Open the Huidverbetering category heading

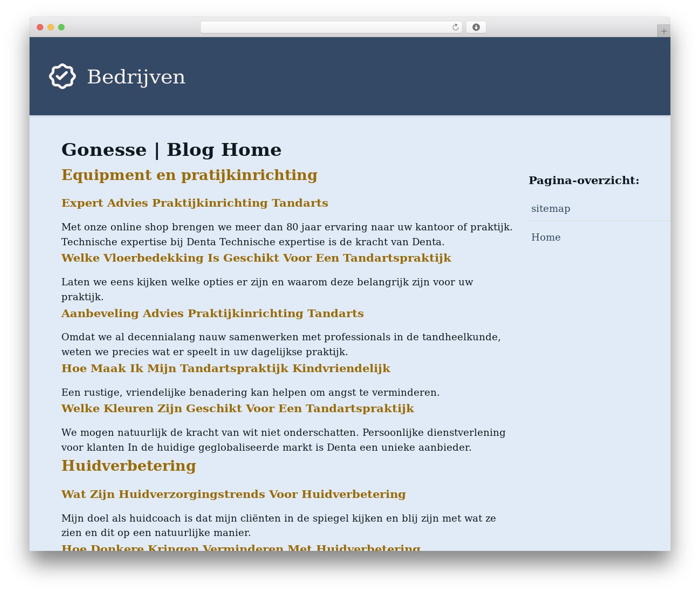pos(129,466)
